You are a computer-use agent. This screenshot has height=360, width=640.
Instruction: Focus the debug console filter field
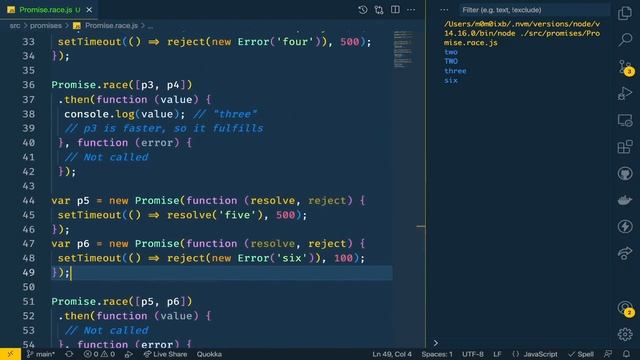tap(534, 10)
